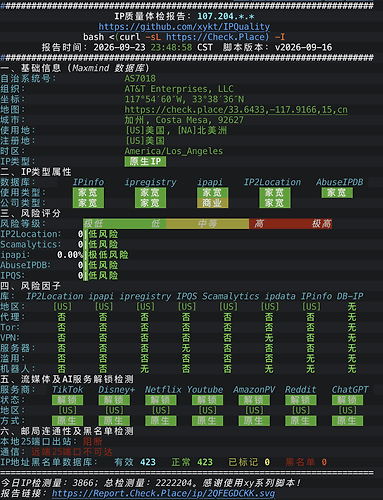
Task: Click the 有效 423 blacklist count
Action: pos(135,462)
